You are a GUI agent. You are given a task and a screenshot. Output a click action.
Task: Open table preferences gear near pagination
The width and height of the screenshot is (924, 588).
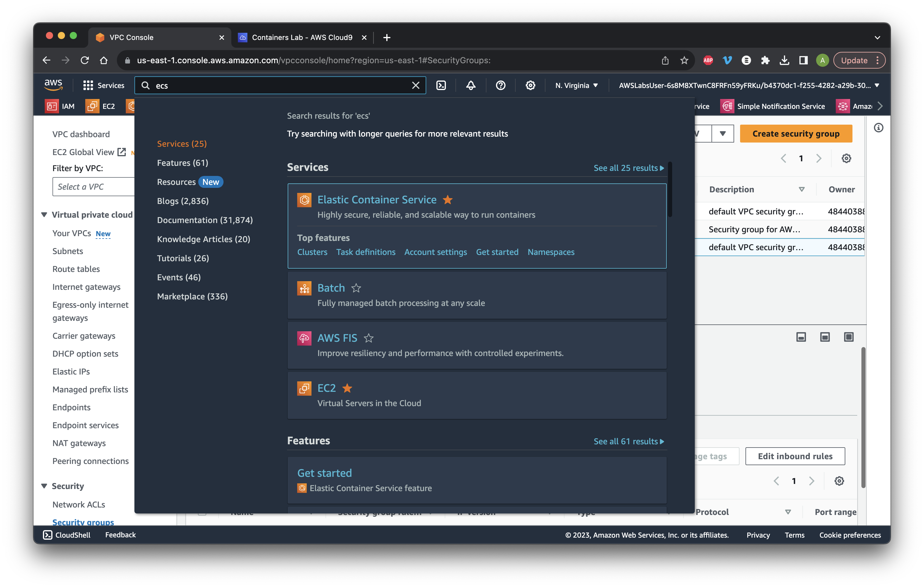click(x=846, y=158)
